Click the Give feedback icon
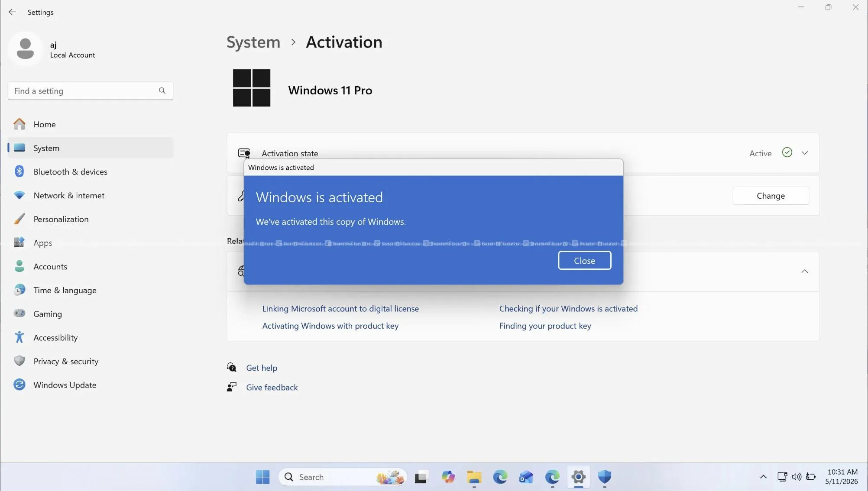Screen dimensions: 868x491 232,387
